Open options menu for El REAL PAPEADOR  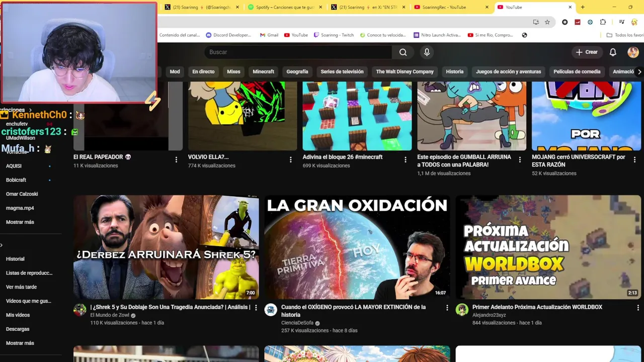176,160
